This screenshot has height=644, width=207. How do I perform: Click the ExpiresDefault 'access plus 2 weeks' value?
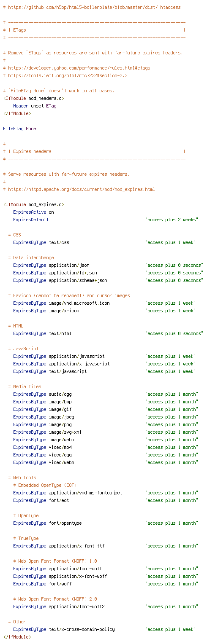coord(172,220)
